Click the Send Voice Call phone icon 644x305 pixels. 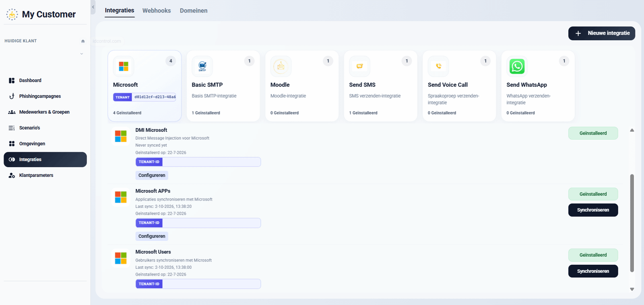(x=438, y=66)
